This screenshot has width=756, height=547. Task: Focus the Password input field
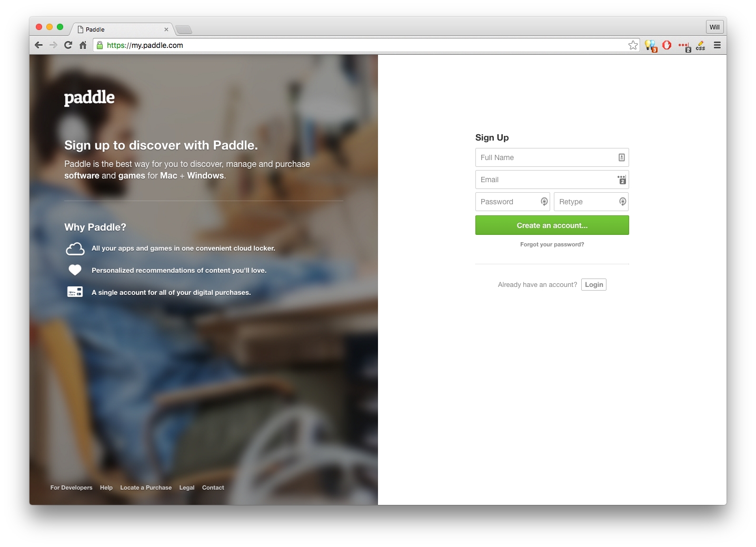click(x=512, y=202)
